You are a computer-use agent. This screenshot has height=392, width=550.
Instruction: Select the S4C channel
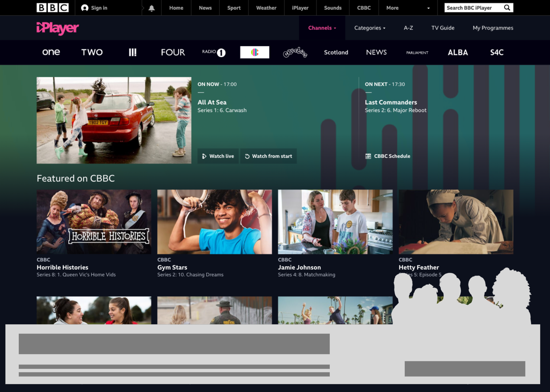pos(497,52)
